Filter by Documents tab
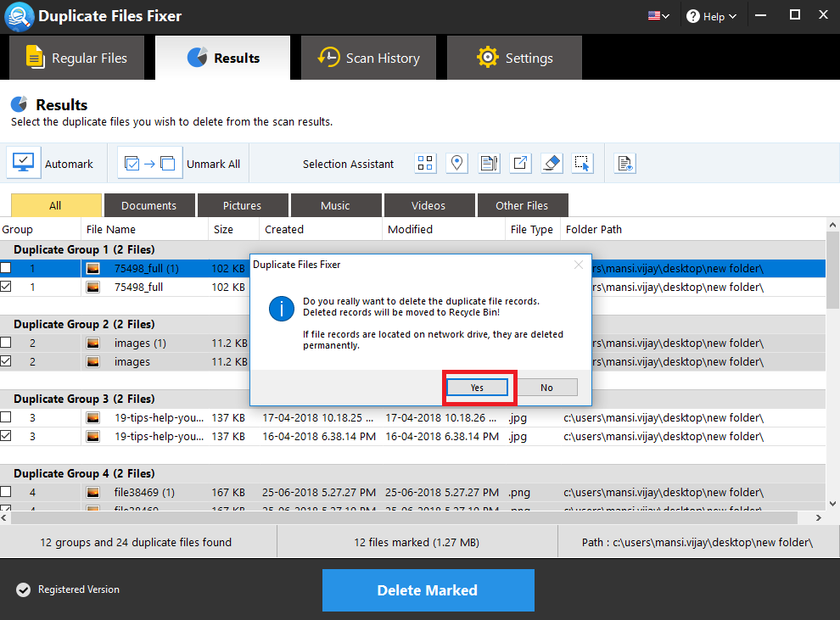Viewport: 840px width, 620px height. tap(149, 205)
